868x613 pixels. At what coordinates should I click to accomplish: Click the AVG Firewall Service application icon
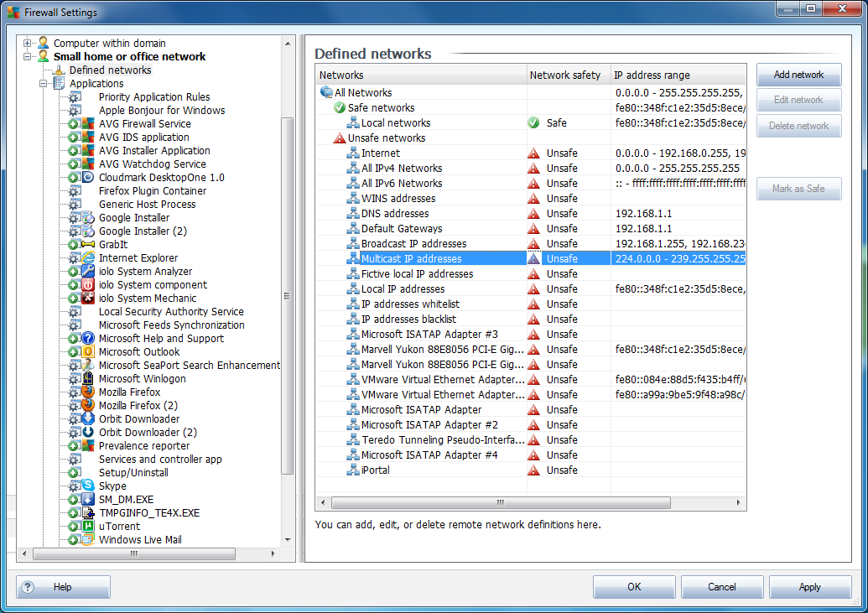tap(88, 123)
